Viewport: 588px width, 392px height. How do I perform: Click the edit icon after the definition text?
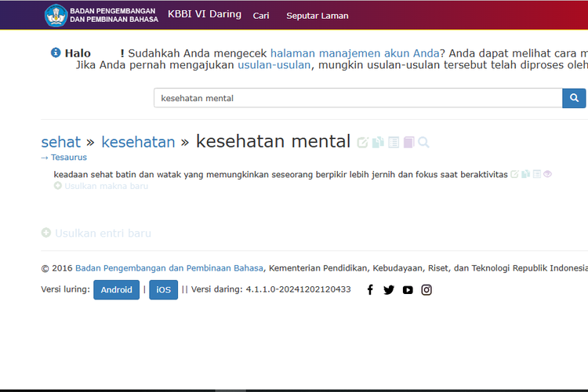(x=514, y=174)
